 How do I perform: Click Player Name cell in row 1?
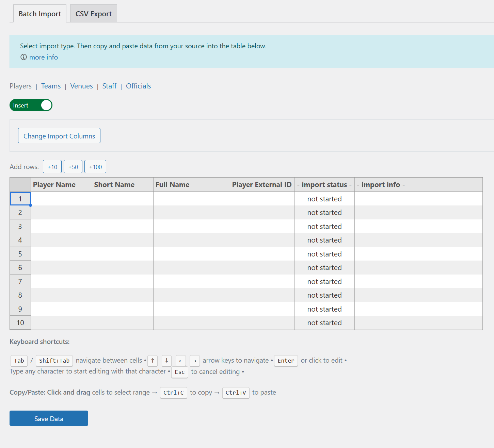pos(61,199)
